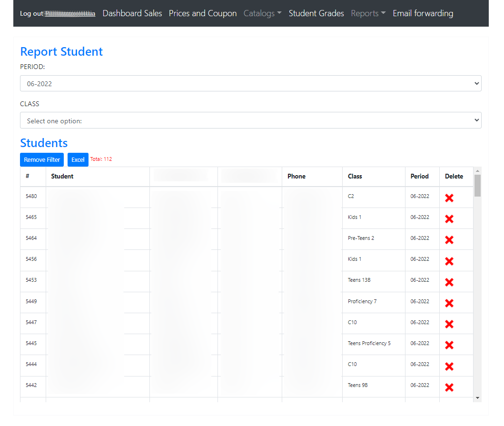The image size is (504, 426).
Task: Delete student row 5444
Action: [449, 366]
